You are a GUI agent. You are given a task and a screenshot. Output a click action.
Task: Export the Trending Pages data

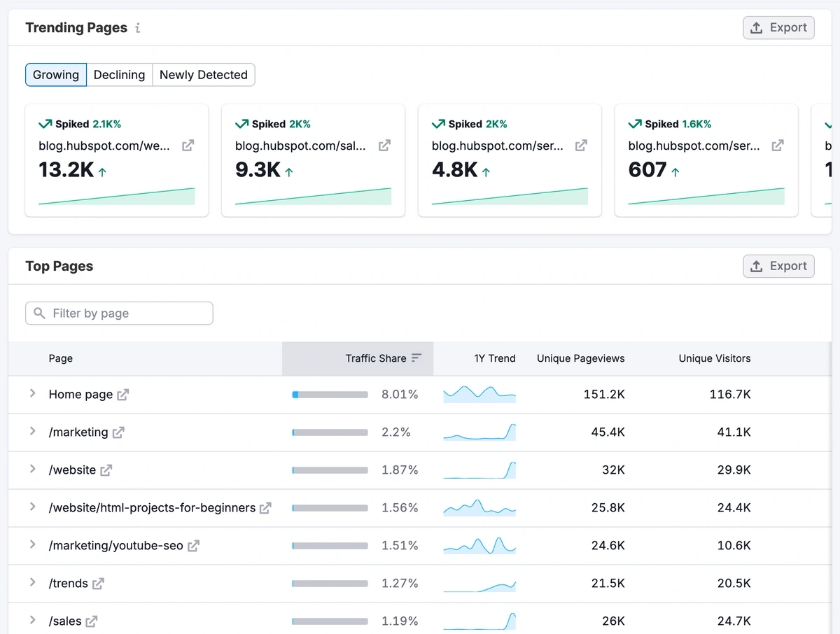click(x=778, y=27)
